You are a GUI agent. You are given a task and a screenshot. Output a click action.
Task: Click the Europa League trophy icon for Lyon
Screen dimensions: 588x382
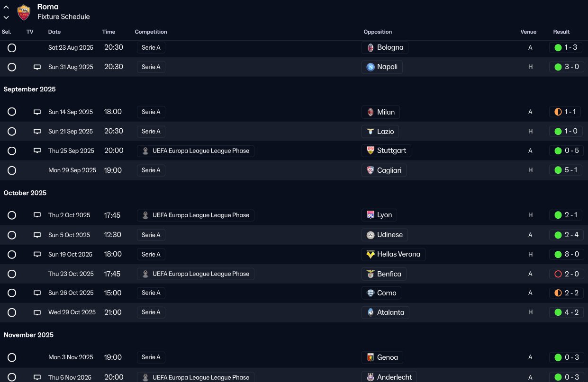pos(145,215)
